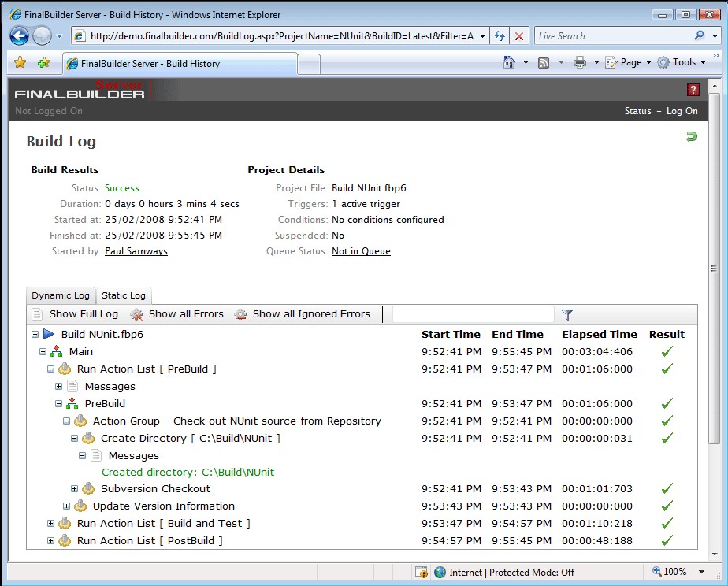The image size is (728, 586).
Task: Click the Show all Errors button
Action: 177,314
